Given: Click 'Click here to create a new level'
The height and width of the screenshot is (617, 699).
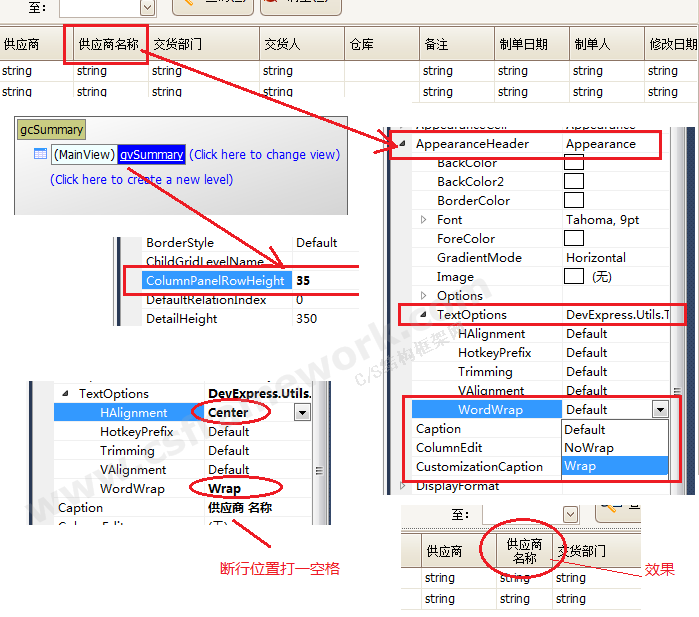Looking at the screenshot, I should [x=141, y=179].
